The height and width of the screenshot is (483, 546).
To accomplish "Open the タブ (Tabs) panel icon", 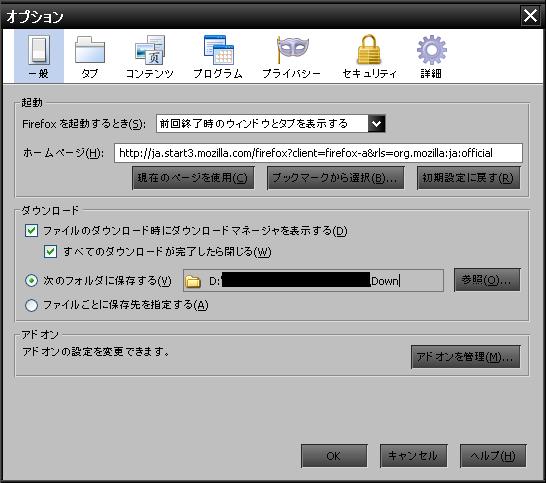I will 90,56.
